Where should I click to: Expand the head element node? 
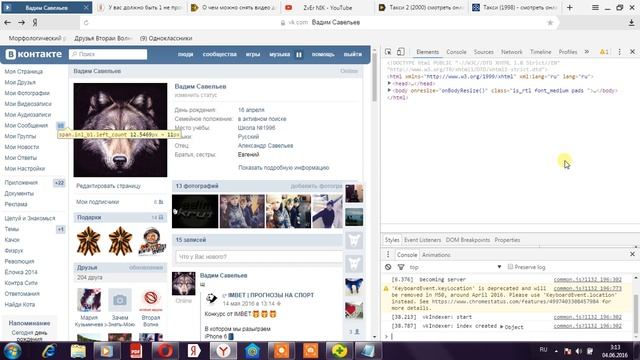pos(389,83)
